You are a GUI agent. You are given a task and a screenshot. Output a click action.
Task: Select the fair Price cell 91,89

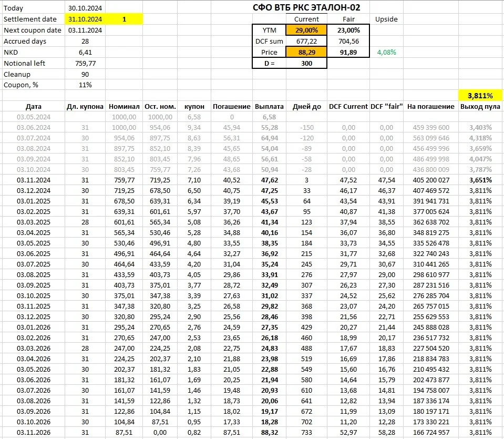click(x=348, y=52)
